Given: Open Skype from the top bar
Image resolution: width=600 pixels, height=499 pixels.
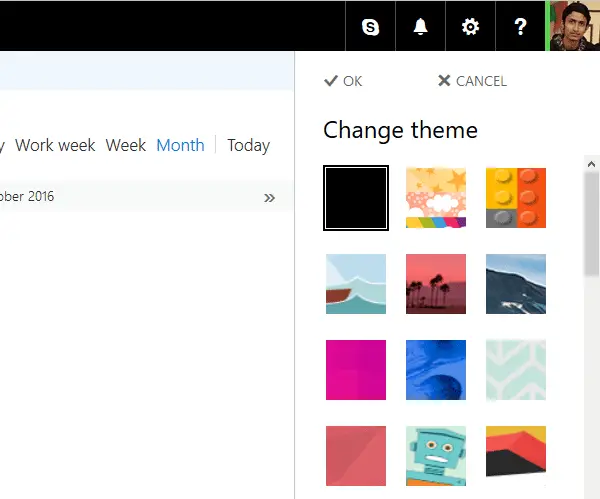Looking at the screenshot, I should [371, 27].
